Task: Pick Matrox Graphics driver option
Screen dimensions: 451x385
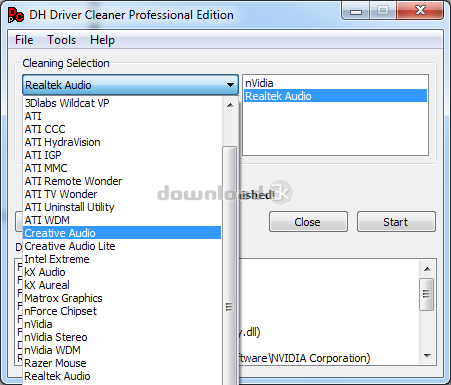Action: (122, 298)
